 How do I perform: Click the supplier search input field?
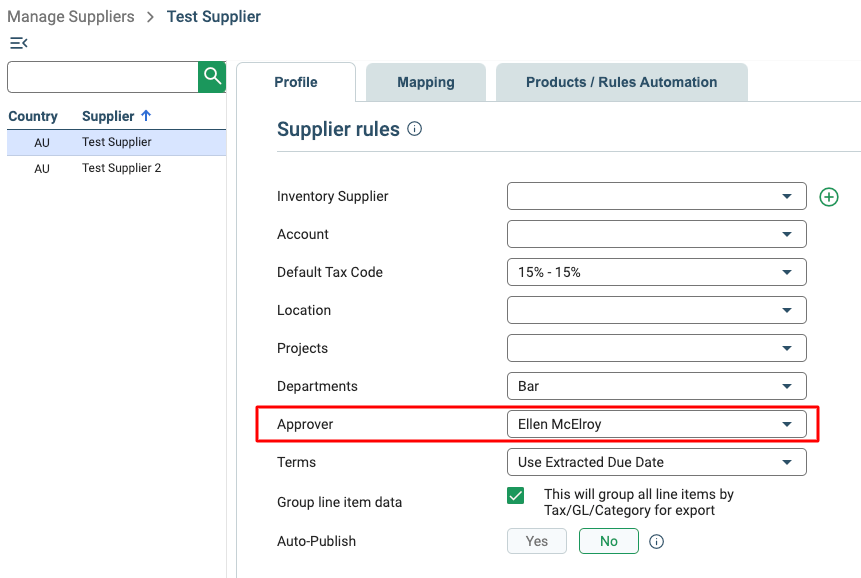point(103,77)
